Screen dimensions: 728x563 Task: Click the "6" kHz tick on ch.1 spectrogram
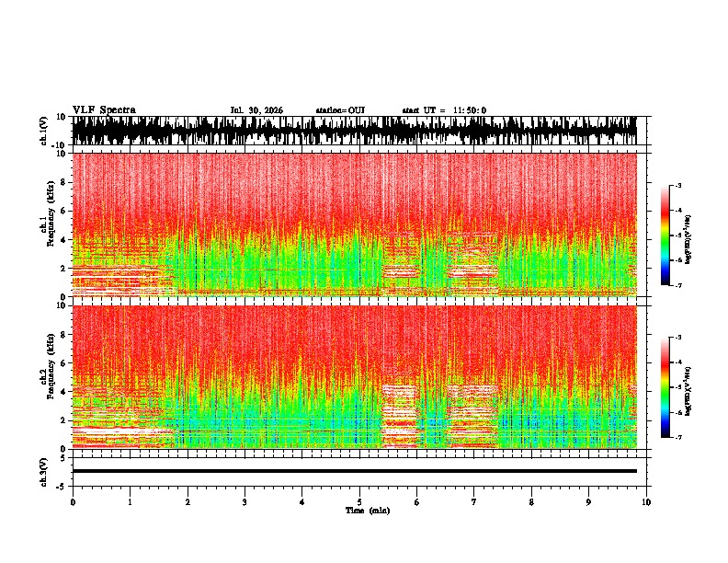64,212
